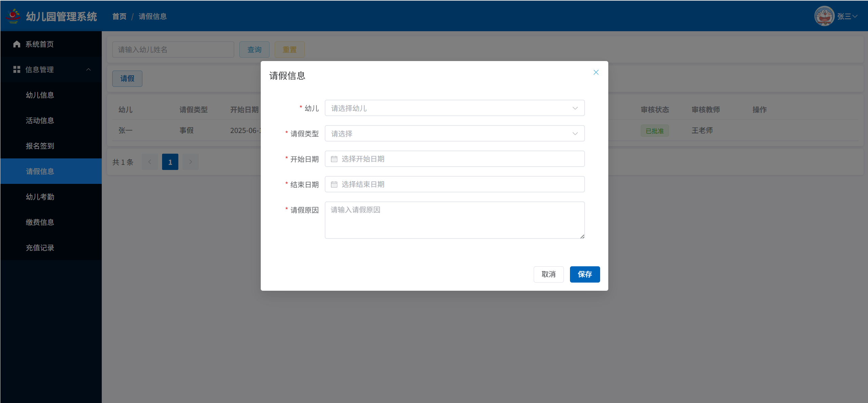Open the 张三 user menu arrow
The height and width of the screenshot is (403, 868).
pyautogui.click(x=855, y=16)
